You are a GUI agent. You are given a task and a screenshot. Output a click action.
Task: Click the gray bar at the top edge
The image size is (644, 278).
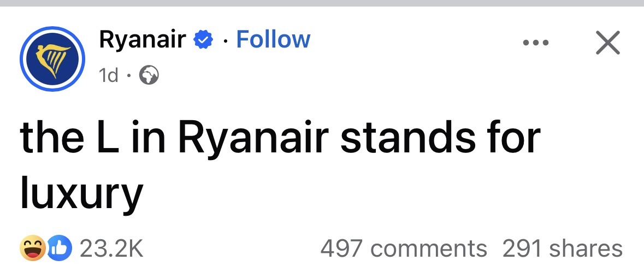tap(322, 3)
